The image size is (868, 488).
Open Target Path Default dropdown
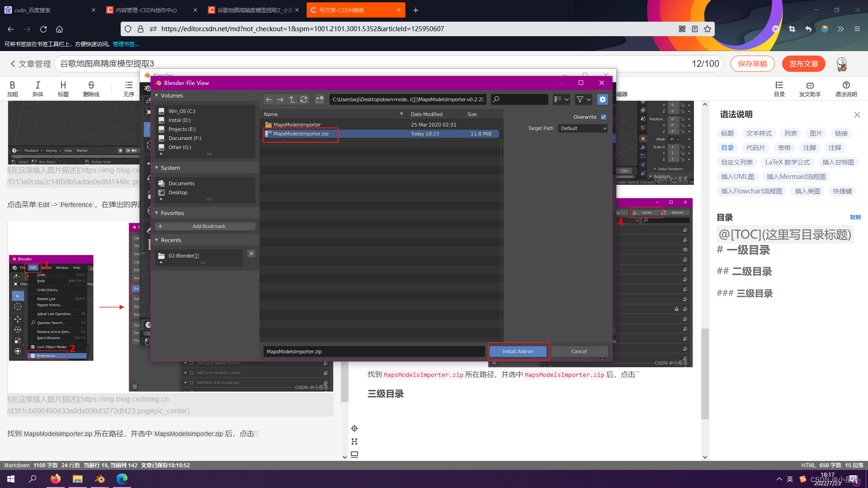click(583, 128)
